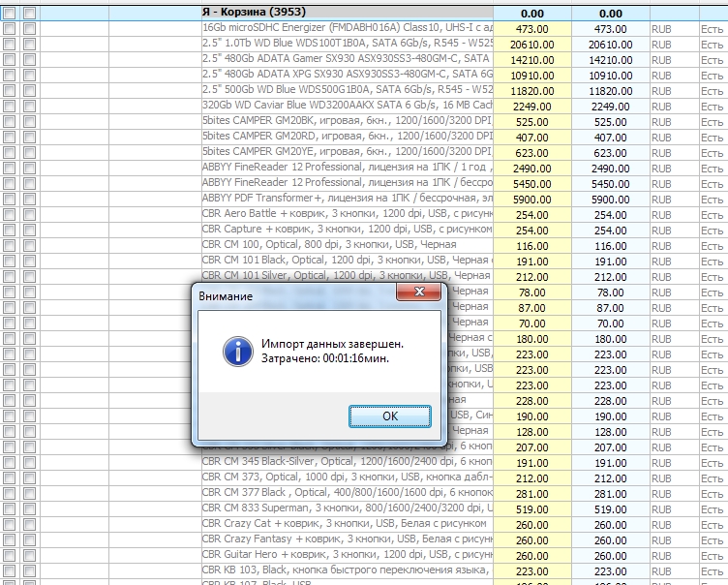
Task: Click yellow-column price 14210.00
Action: (x=532, y=60)
